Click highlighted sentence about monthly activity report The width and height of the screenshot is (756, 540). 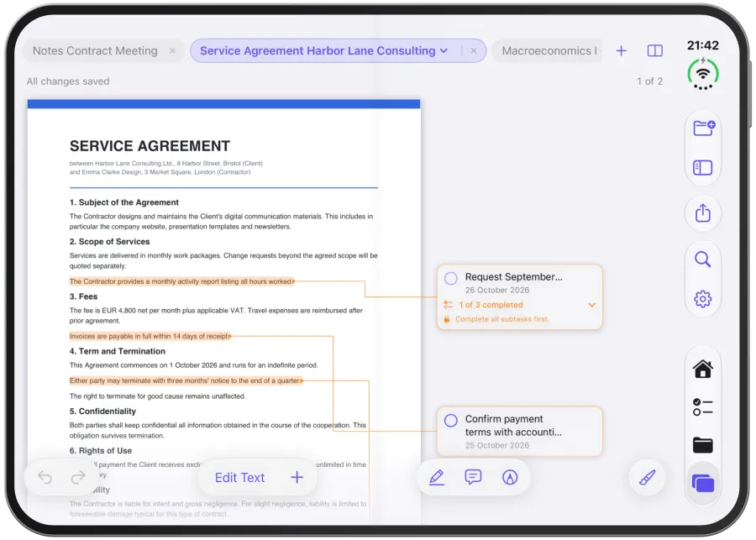(x=181, y=281)
